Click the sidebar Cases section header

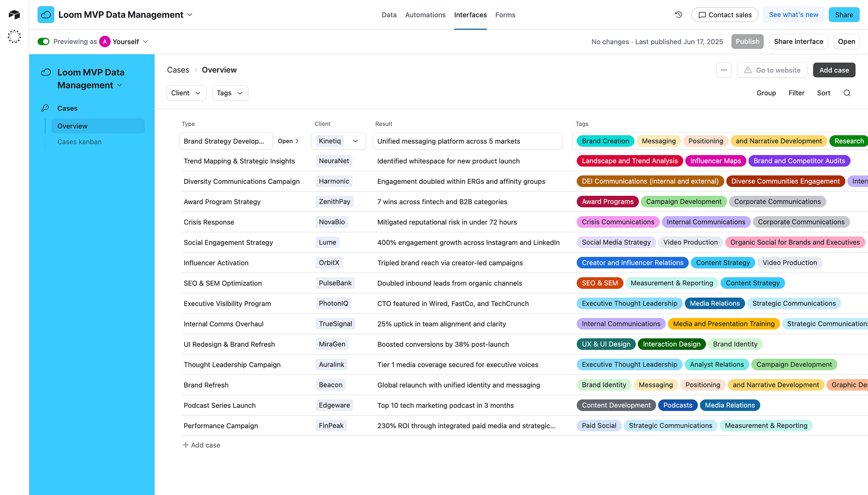67,108
